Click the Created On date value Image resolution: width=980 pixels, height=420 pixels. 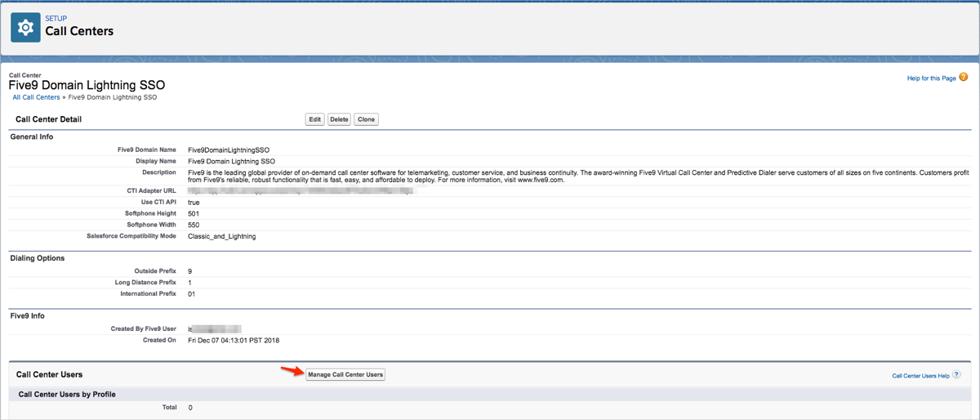coord(234,340)
